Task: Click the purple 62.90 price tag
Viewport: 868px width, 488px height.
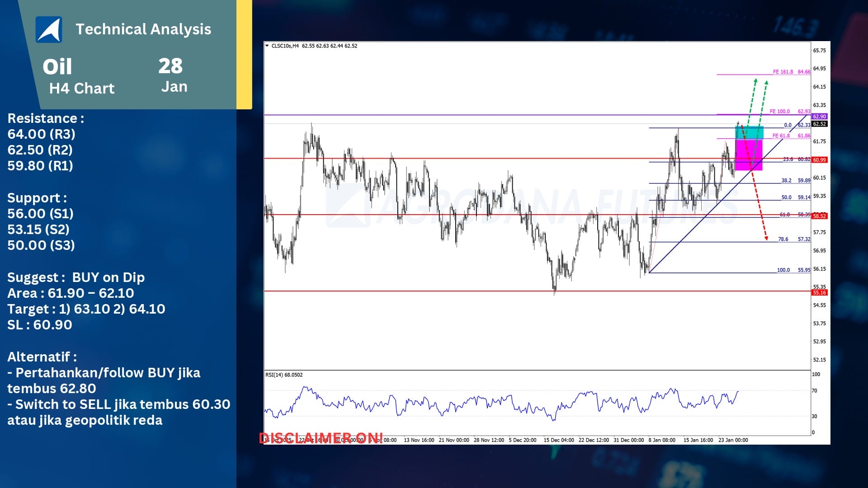Action: (x=819, y=117)
